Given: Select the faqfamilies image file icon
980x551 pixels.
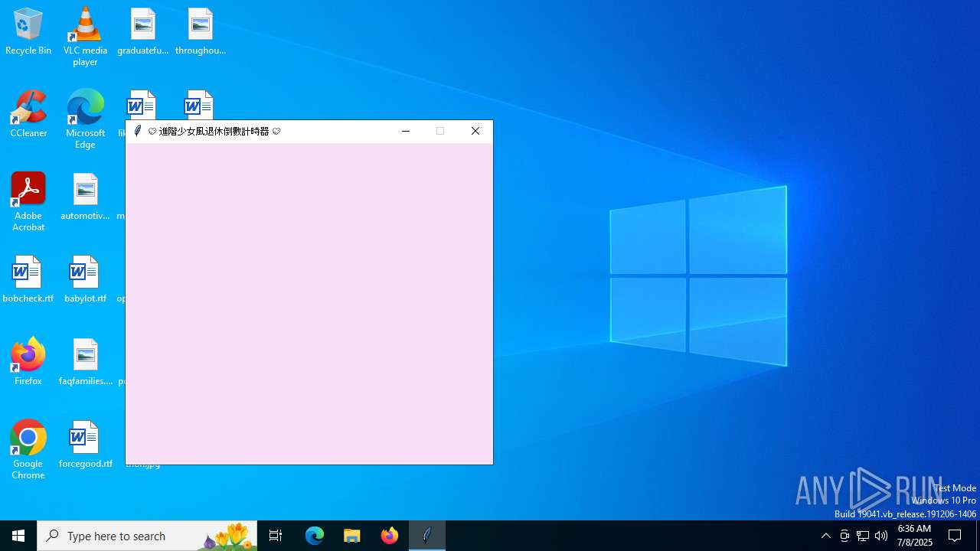Looking at the screenshot, I should [x=85, y=362].
